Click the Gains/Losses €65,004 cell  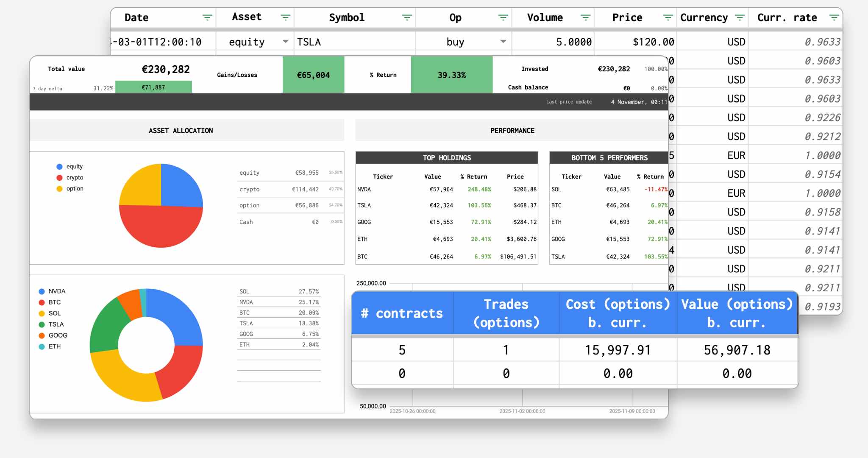pos(314,75)
